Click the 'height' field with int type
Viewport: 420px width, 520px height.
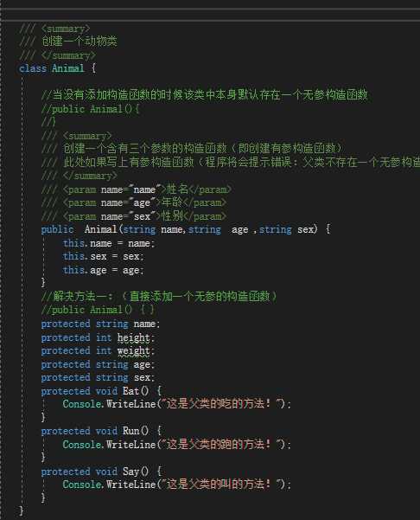click(134, 337)
